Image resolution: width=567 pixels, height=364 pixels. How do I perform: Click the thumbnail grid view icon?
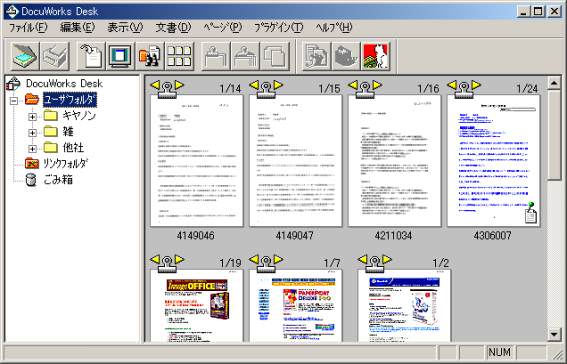coord(179,56)
